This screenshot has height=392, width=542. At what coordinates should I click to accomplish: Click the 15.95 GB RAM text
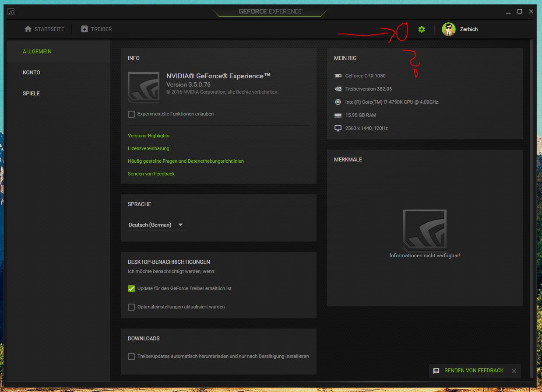coord(361,115)
